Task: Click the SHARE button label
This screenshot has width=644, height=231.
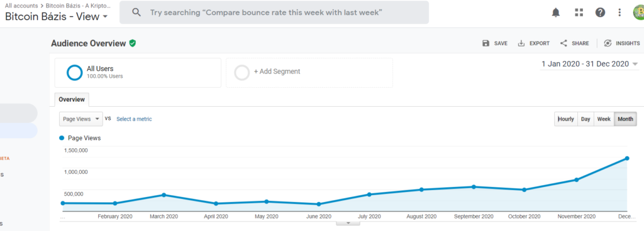Action: point(580,43)
